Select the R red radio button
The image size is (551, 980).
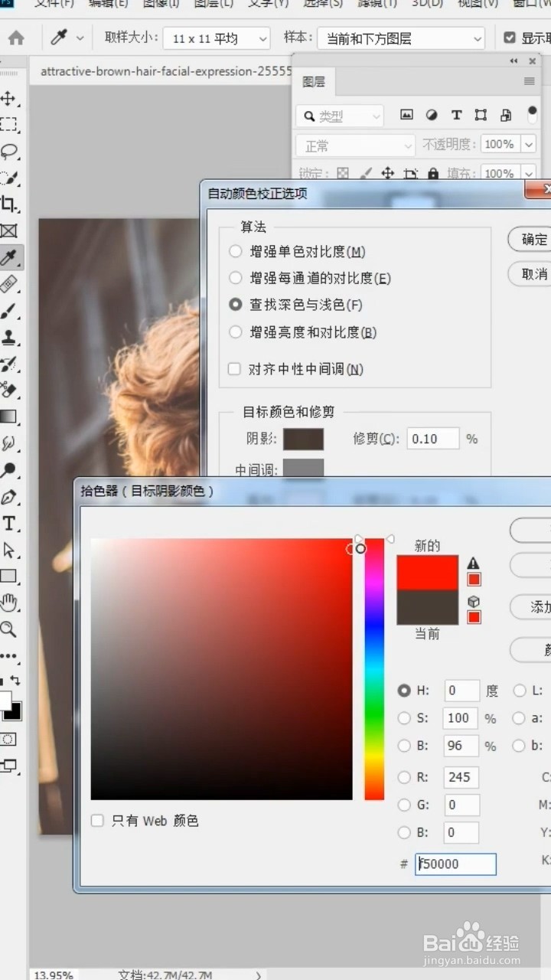(404, 777)
